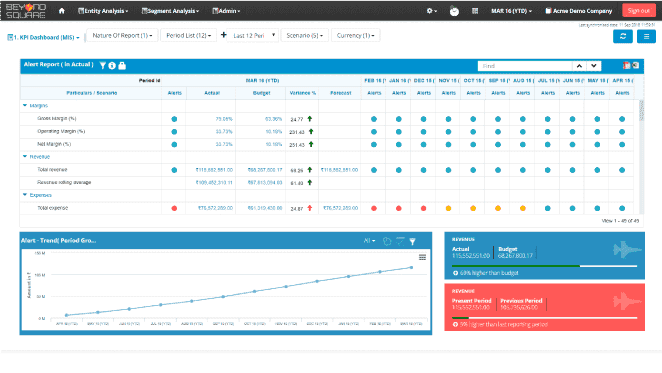
Task: Open the Segment Analysis menu
Action: pyautogui.click(x=170, y=11)
